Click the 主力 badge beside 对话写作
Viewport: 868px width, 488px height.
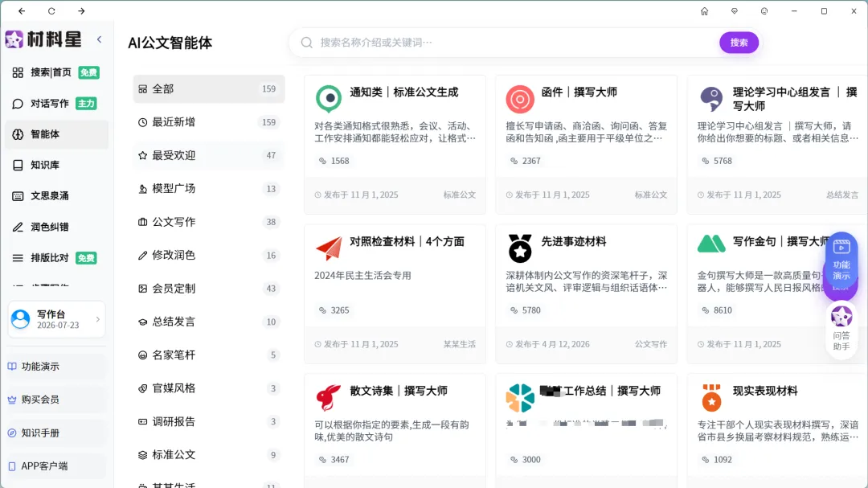[86, 104]
